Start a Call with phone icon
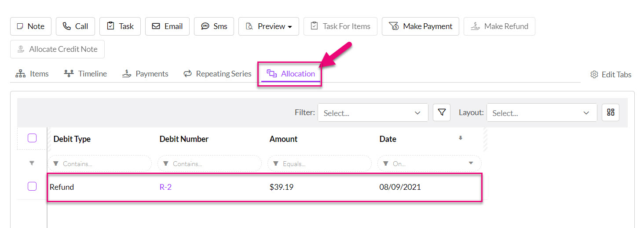 click(x=75, y=26)
